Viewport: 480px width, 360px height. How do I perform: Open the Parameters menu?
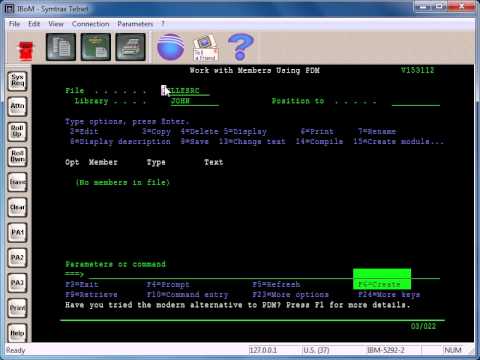[x=135, y=24]
